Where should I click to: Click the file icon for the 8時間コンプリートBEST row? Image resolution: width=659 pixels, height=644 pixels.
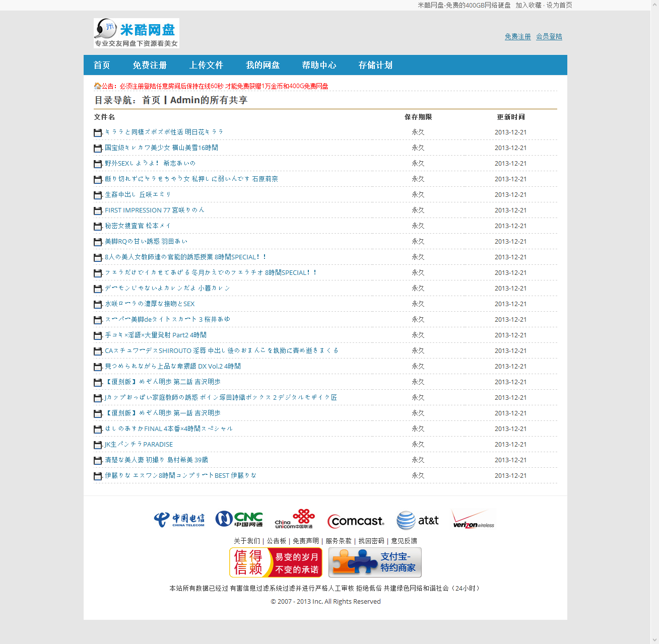(98, 476)
